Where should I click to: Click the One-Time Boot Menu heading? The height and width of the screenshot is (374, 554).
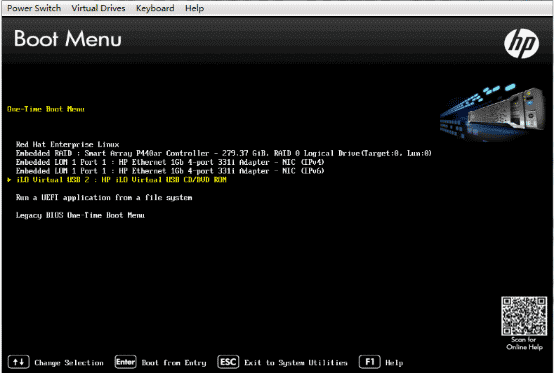[x=46, y=109]
